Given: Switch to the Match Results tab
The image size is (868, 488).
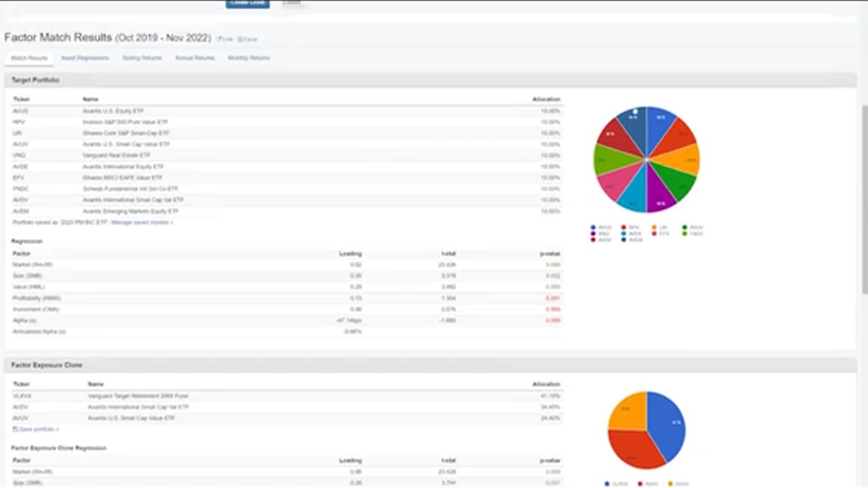Looking at the screenshot, I should (x=29, y=58).
